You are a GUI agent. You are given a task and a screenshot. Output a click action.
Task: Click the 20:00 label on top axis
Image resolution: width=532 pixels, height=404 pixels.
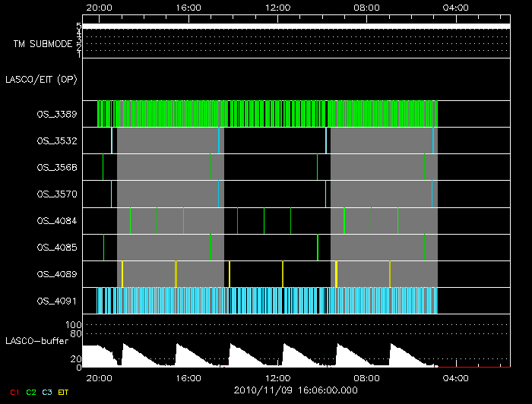[x=99, y=8]
